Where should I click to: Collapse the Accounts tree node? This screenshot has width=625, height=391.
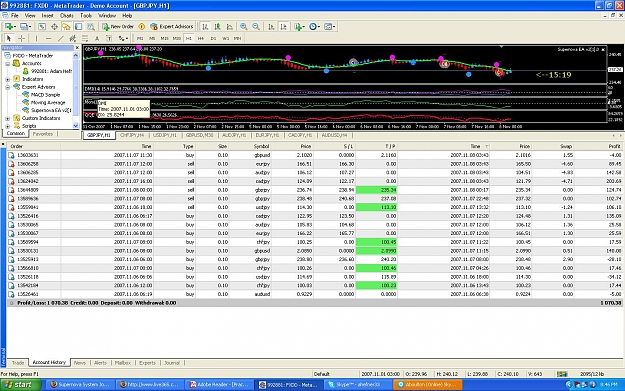pos(8,63)
